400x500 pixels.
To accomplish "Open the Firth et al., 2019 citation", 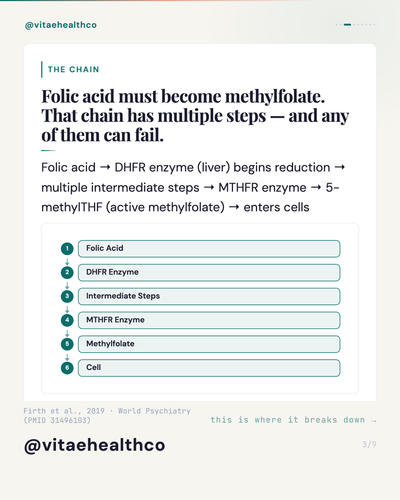I will [x=107, y=415].
